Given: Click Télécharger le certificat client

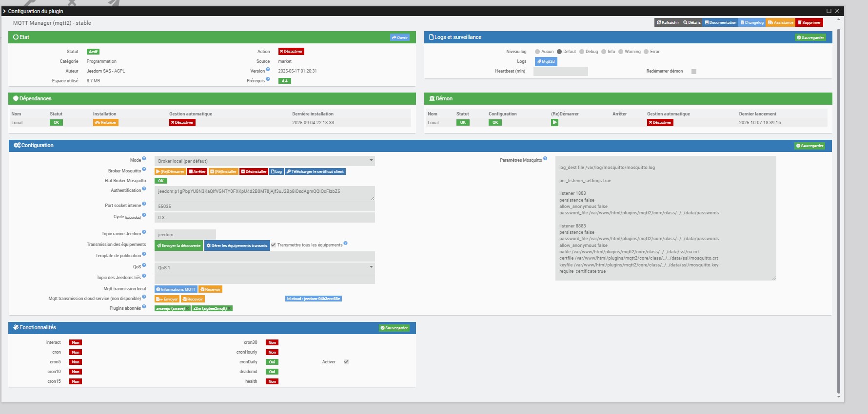Looking at the screenshot, I should (315, 171).
